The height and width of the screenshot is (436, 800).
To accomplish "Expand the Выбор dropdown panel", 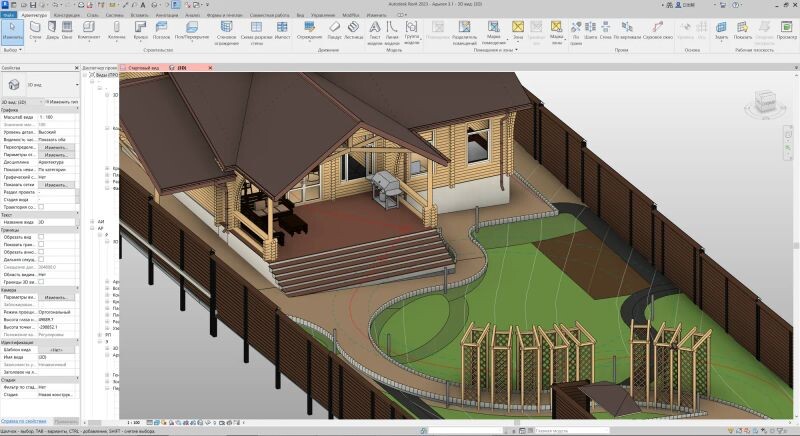I will 12,48.
